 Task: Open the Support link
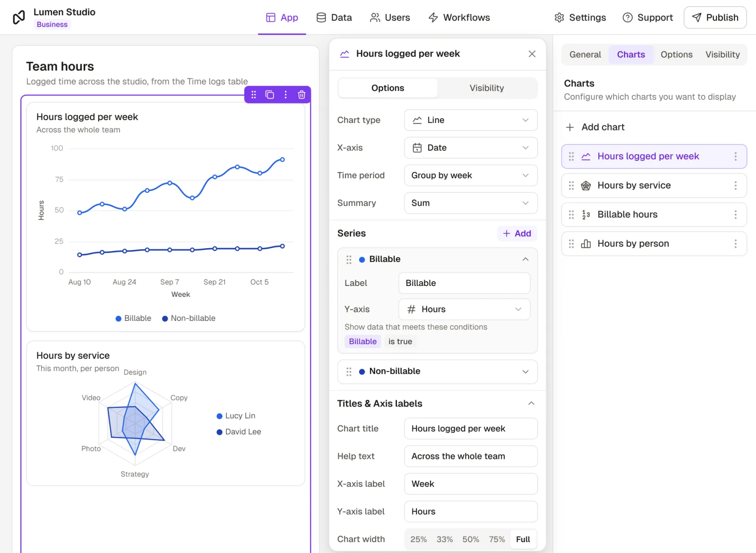647,17
